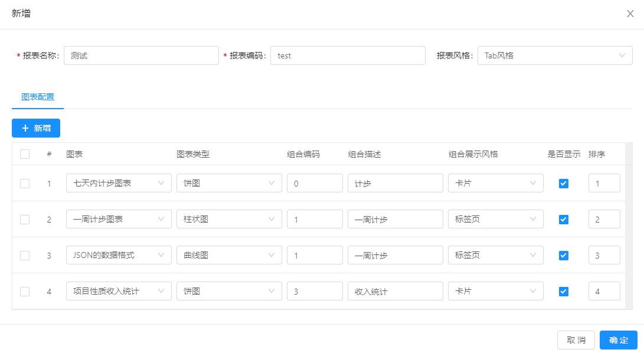Open the 柱状图 chart type dropdown
The width and height of the screenshot is (644, 353).
pos(229,220)
